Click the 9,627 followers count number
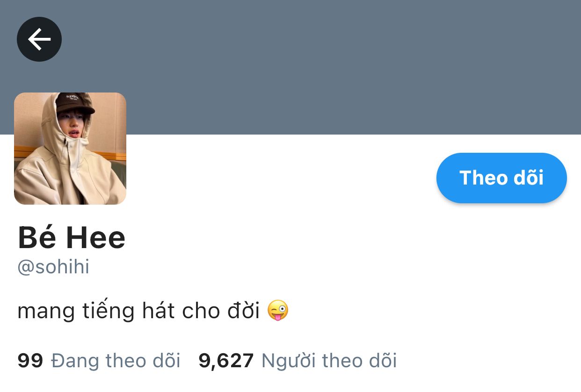This screenshot has height=392, width=581. tap(226, 361)
